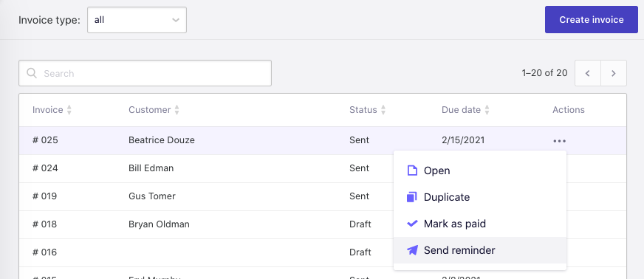This screenshot has width=644, height=279.
Task: Select Duplicate in the actions menu
Action: (480, 197)
